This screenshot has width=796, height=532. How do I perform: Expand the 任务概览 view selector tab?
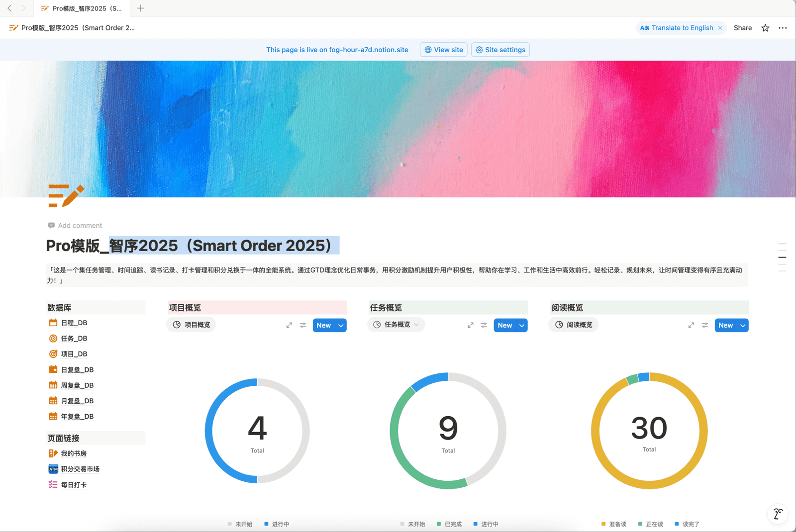(x=397, y=325)
